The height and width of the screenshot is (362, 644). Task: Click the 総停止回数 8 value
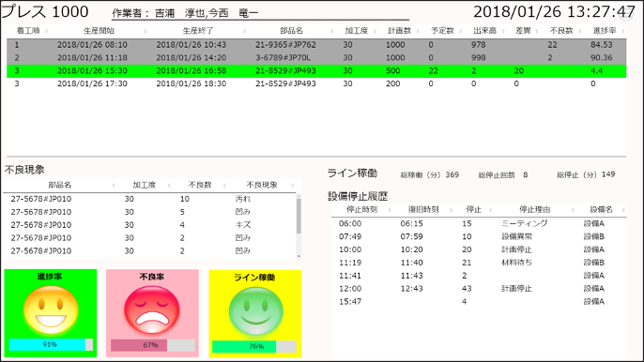tap(526, 174)
